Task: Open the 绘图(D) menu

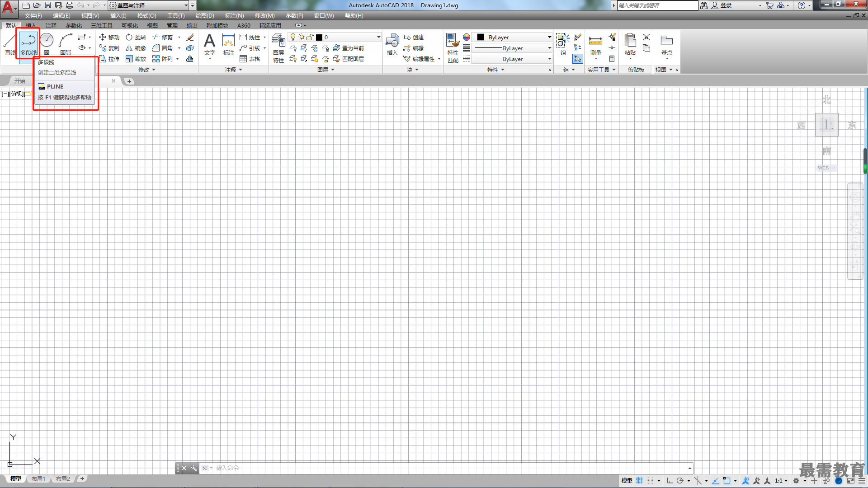Action: click(205, 15)
